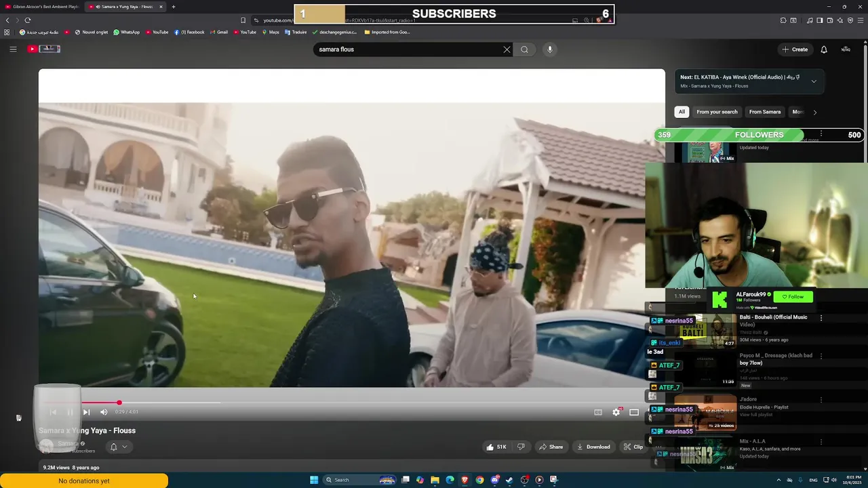Download the video
The height and width of the screenshot is (488, 868).
[x=593, y=447]
